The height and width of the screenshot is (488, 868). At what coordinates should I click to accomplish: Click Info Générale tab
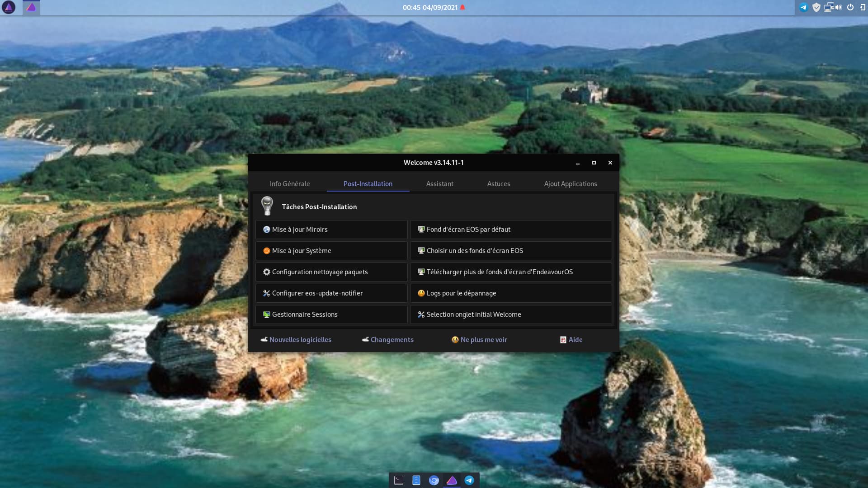290,183
